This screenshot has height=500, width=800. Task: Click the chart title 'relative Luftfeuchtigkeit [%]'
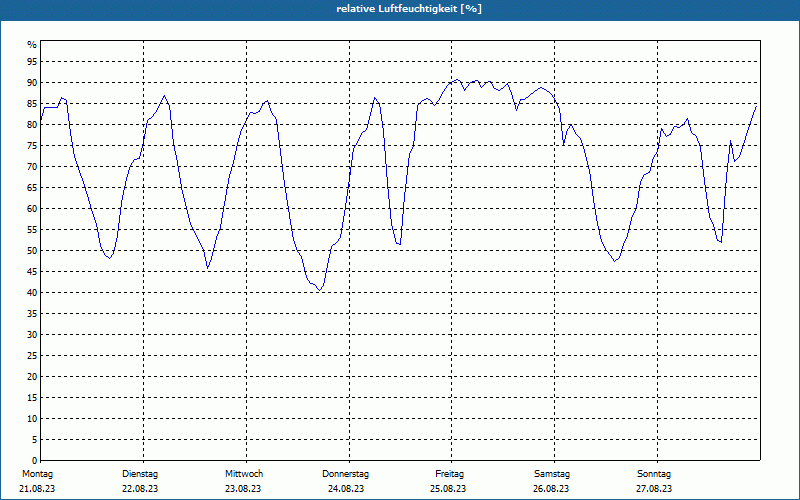point(409,9)
